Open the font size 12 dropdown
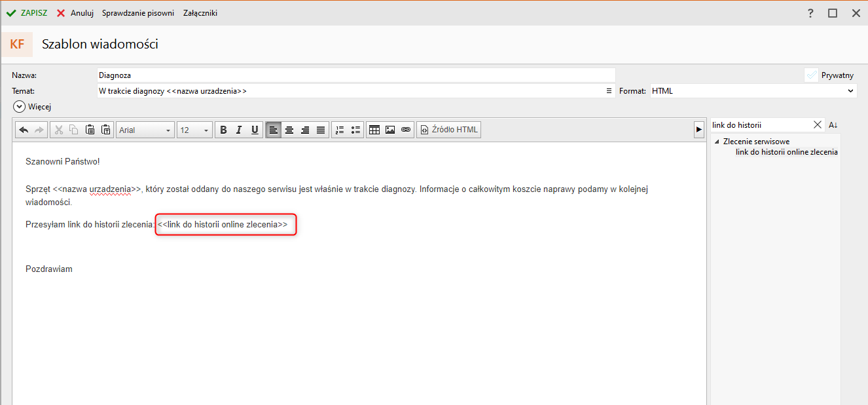 (x=194, y=130)
